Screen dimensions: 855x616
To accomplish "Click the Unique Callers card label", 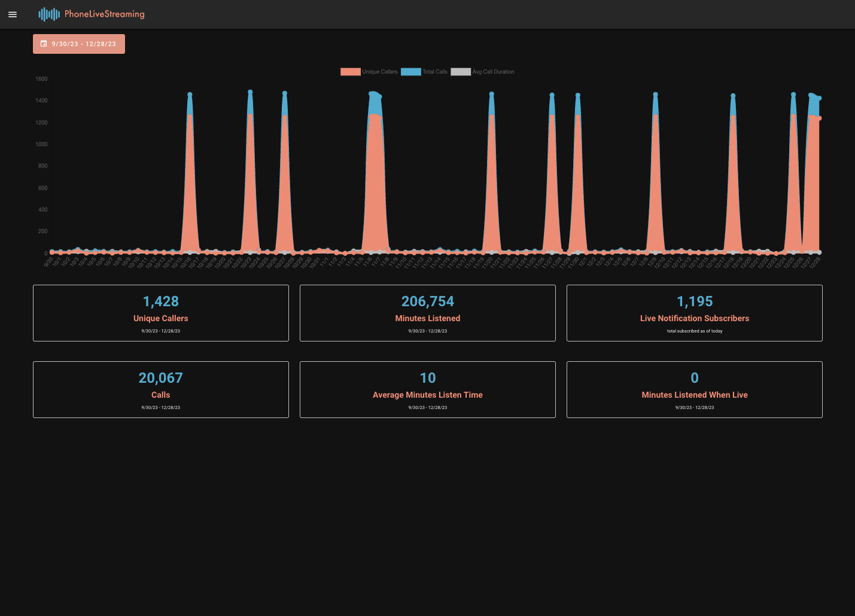I will click(161, 318).
